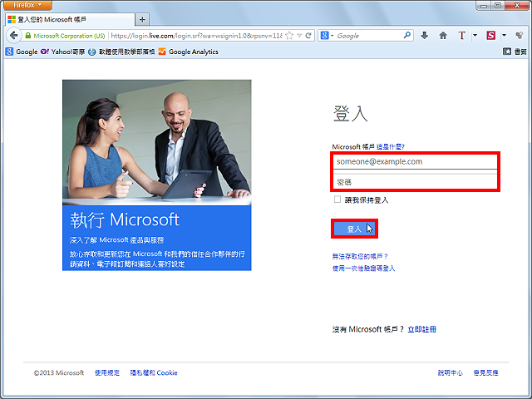Click the 執行 Microsoft banner heading
This screenshot has height=399, width=532.
click(125, 219)
